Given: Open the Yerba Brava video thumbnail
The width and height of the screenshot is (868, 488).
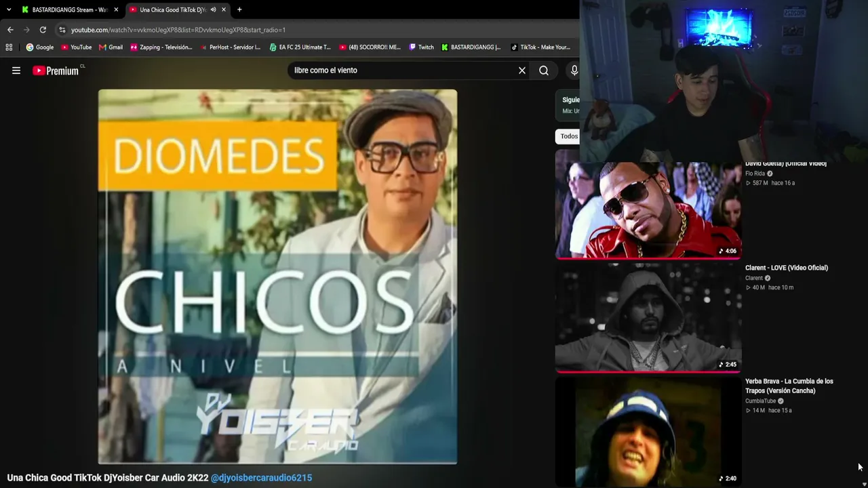Looking at the screenshot, I should [648, 432].
